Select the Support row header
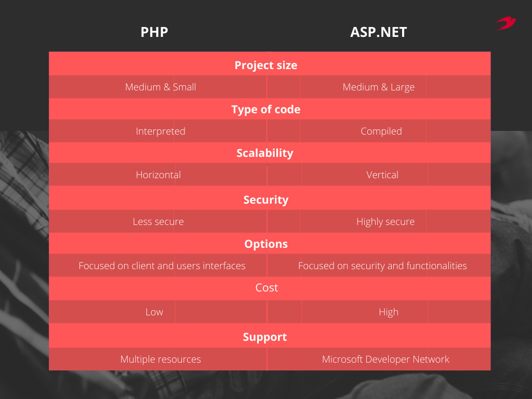Viewport: 532px width, 399px height. [265, 337]
